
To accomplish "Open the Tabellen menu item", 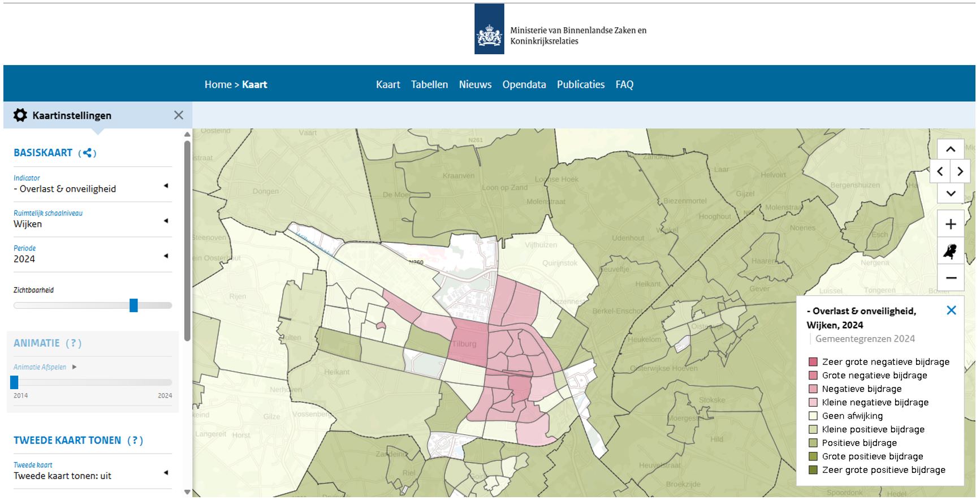I will (429, 84).
